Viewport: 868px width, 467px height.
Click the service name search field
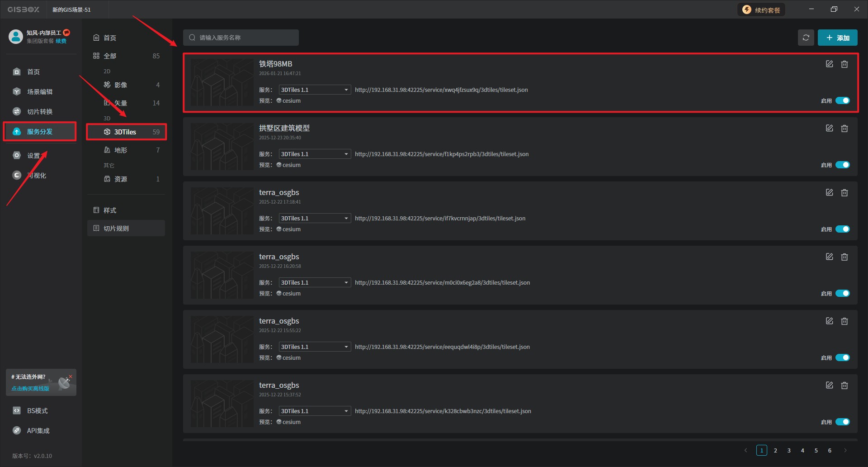(241, 38)
